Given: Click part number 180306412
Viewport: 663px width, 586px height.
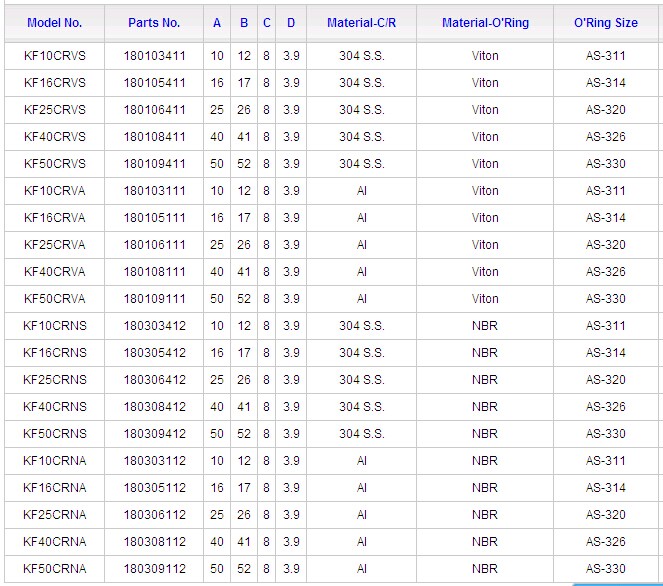Looking at the screenshot, I should (x=154, y=380).
